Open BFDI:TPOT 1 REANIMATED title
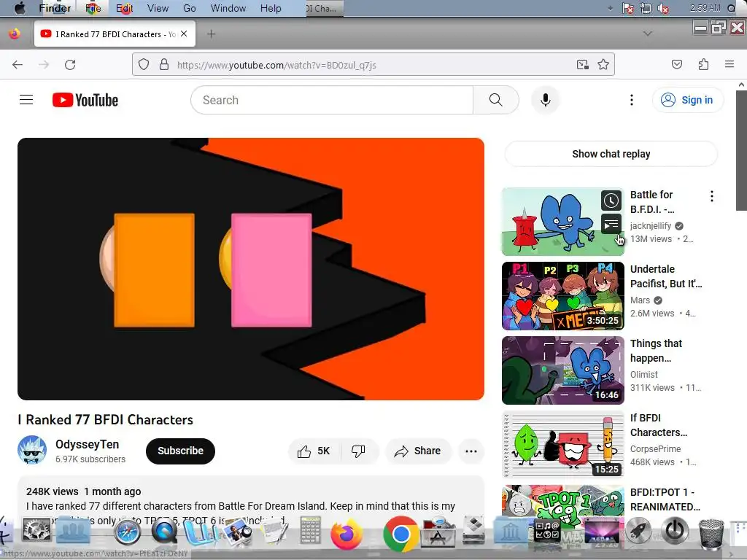The height and width of the screenshot is (560, 747). coord(665,499)
